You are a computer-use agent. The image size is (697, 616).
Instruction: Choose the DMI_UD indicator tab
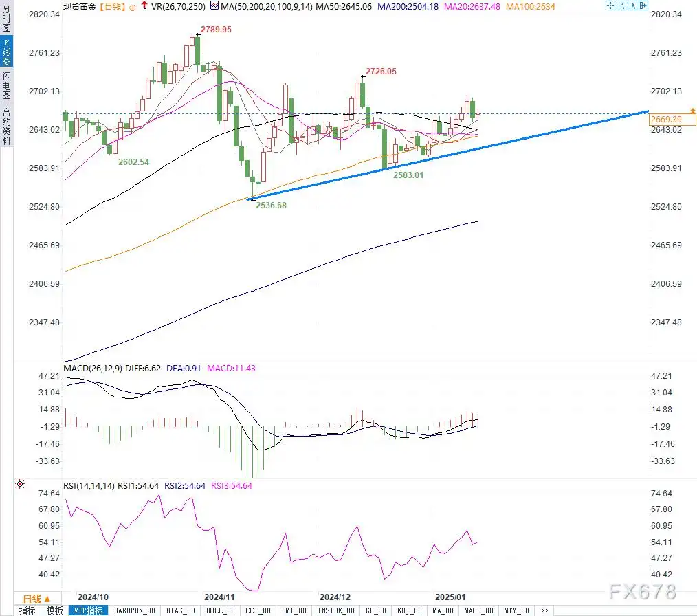[x=294, y=610]
